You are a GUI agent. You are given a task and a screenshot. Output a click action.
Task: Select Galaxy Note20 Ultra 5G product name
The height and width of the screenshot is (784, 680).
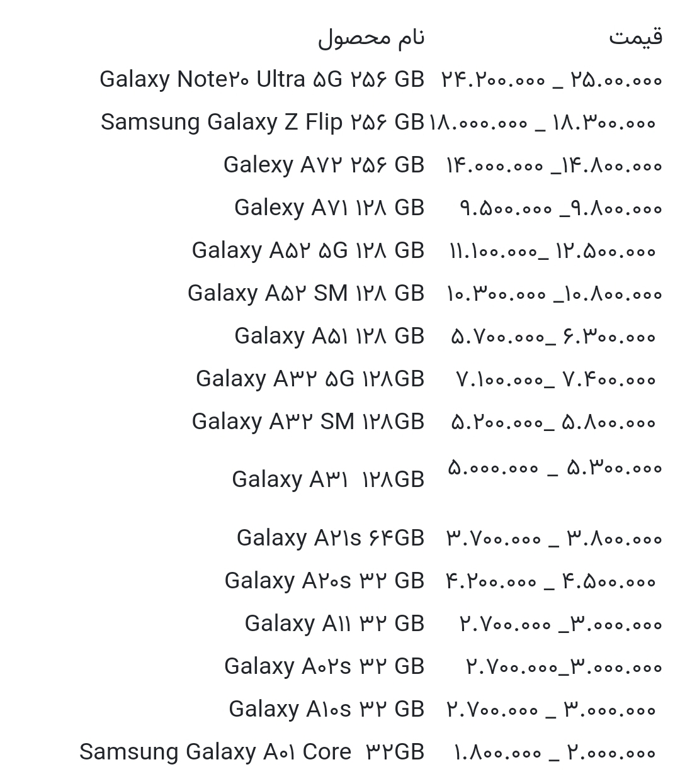261,79
